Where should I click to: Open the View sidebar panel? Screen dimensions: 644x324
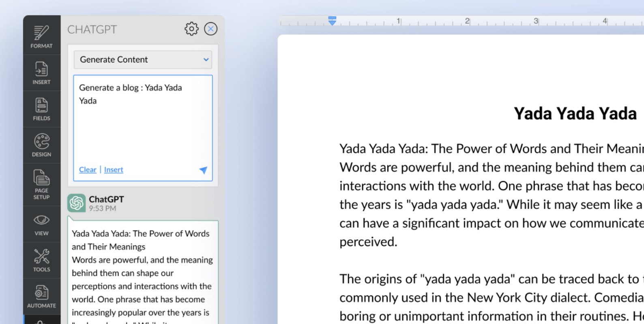pyautogui.click(x=42, y=224)
